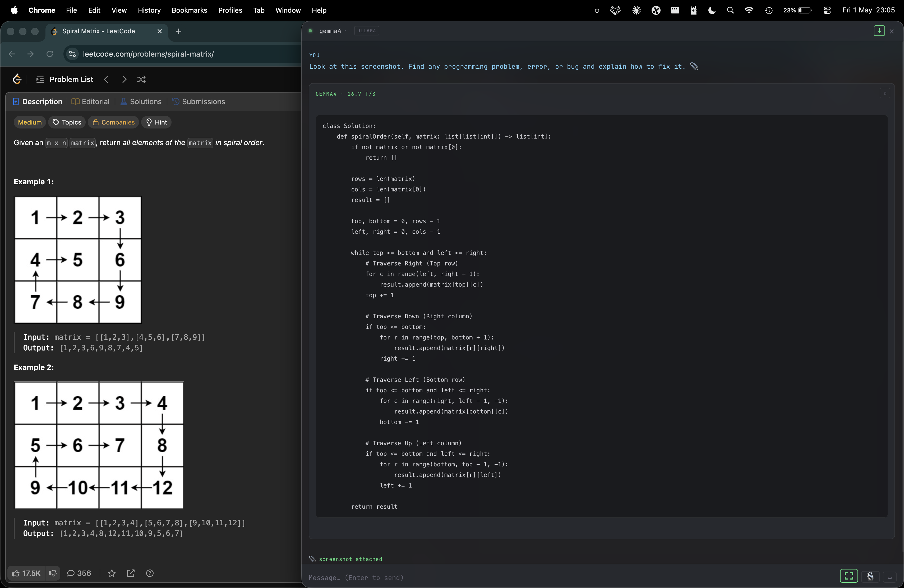Click the 'return result' code line
Screen dimensions: 904x588
click(374, 506)
